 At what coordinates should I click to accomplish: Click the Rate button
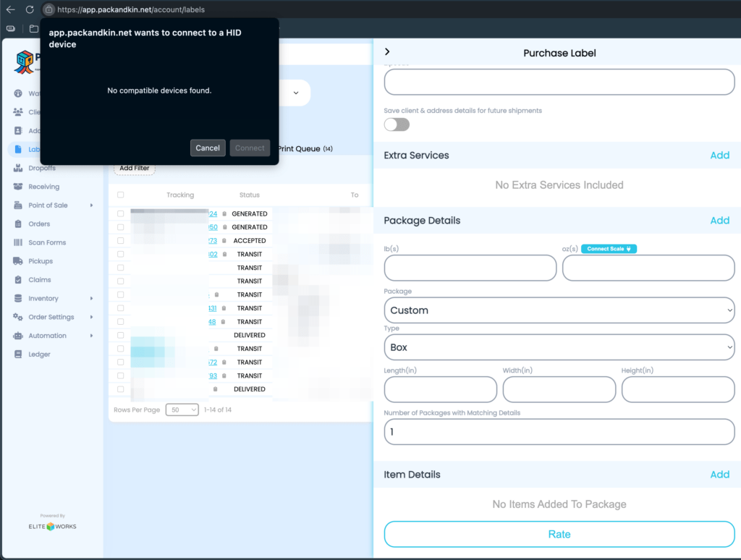tap(559, 534)
